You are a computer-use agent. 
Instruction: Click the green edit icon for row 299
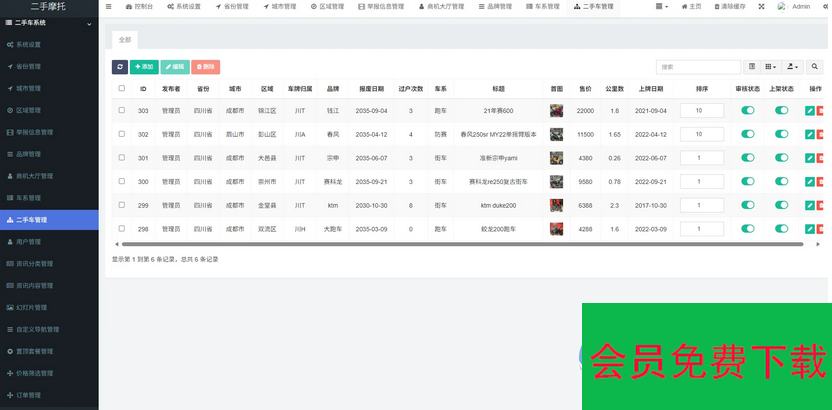(809, 204)
